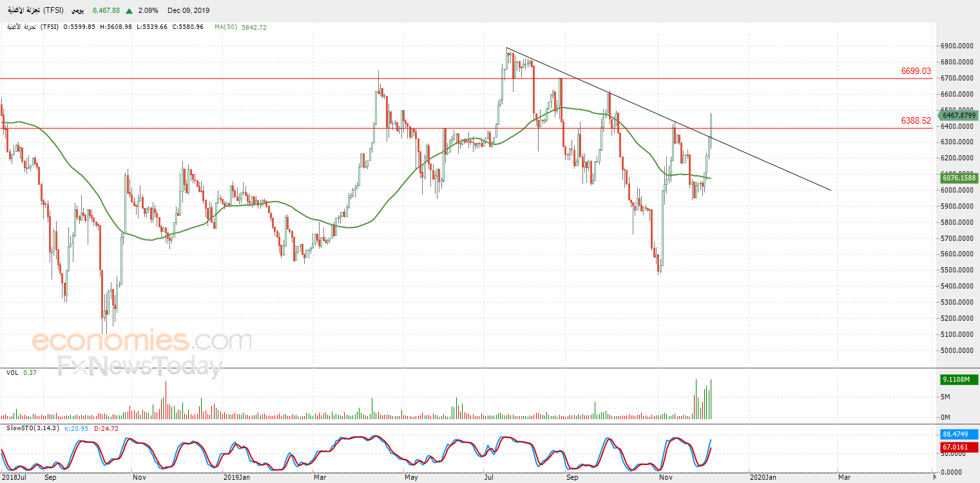This screenshot has height=483, width=980.
Task: Select the 6699.03 resistance level label
Action: pos(916,71)
